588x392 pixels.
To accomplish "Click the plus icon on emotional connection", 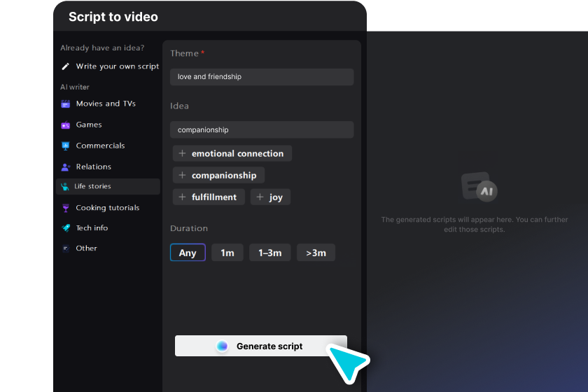I will pos(182,153).
